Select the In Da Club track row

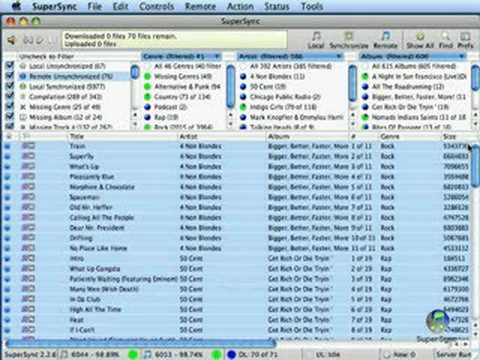(x=236, y=299)
